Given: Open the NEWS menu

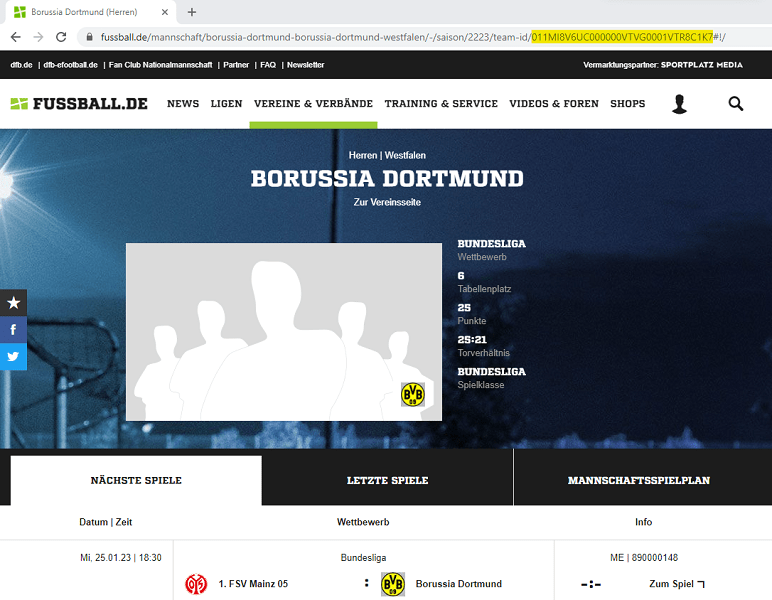Looking at the screenshot, I should [183, 103].
